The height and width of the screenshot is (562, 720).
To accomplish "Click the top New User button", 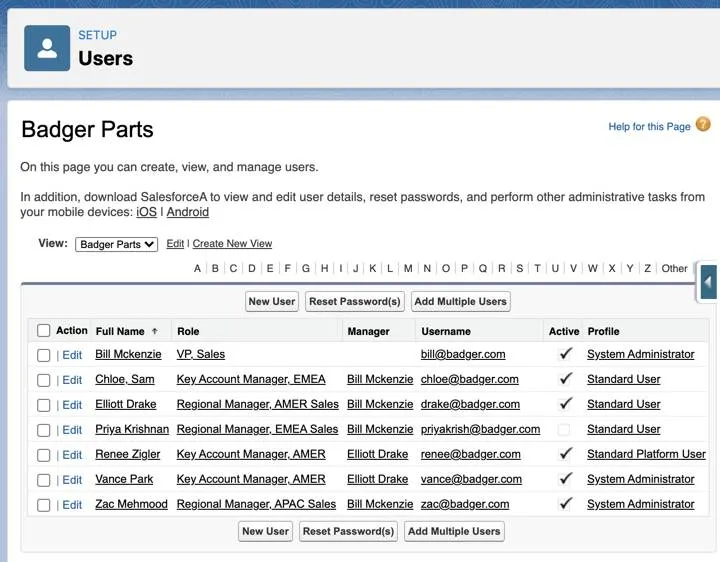I will coord(272,301).
